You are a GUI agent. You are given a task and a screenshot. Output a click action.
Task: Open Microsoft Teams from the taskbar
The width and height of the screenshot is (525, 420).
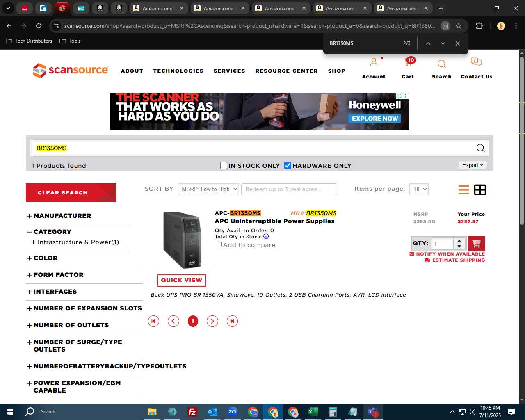coord(373,412)
